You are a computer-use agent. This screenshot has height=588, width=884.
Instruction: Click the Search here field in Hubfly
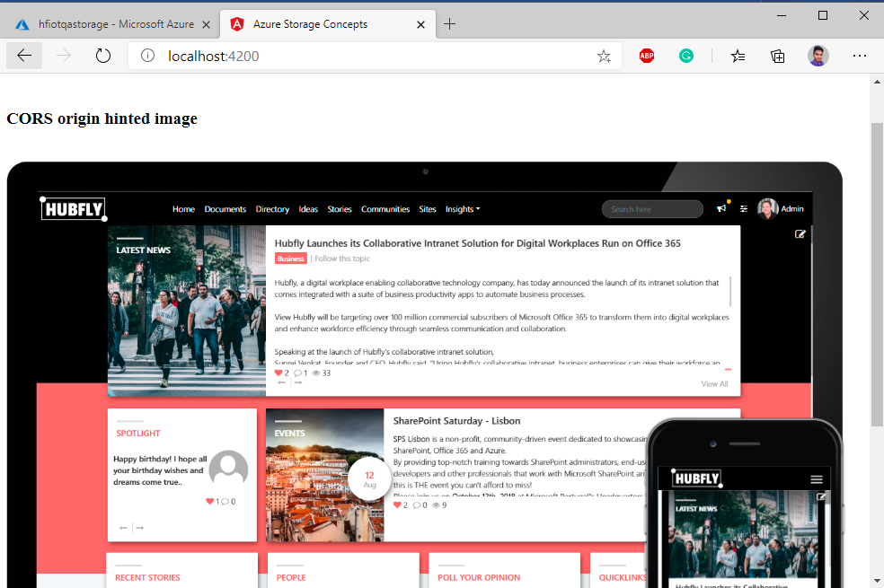point(652,209)
